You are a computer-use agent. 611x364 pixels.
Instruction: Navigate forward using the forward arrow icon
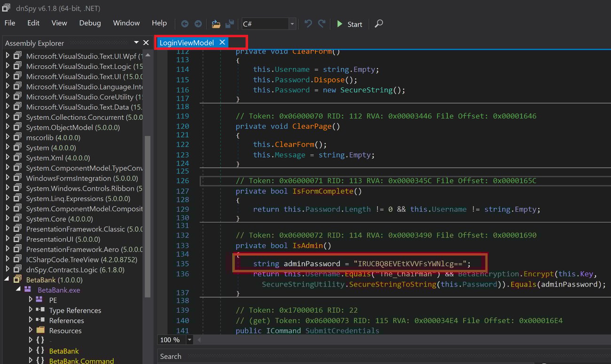198,23
